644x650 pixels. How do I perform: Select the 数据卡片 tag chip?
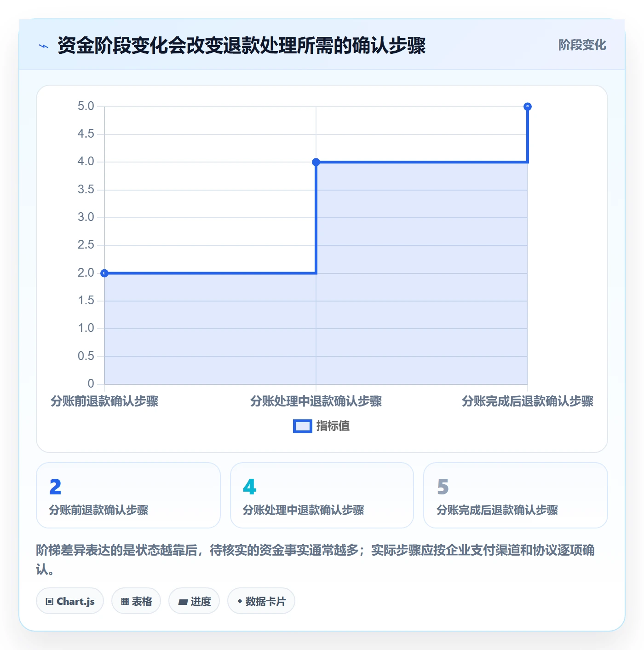pos(261,601)
